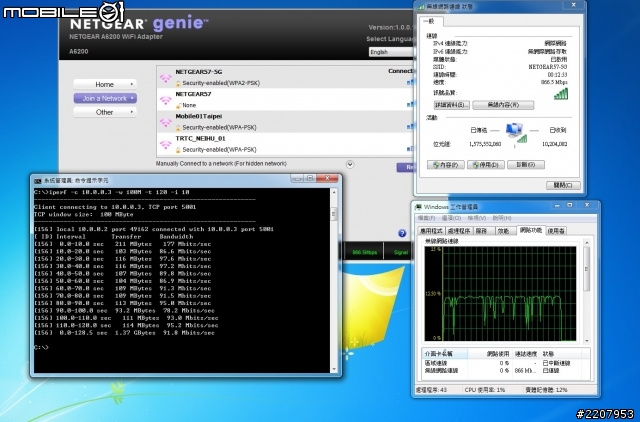Click the open-lock icon next to None
640x422 pixels.
[178, 105]
